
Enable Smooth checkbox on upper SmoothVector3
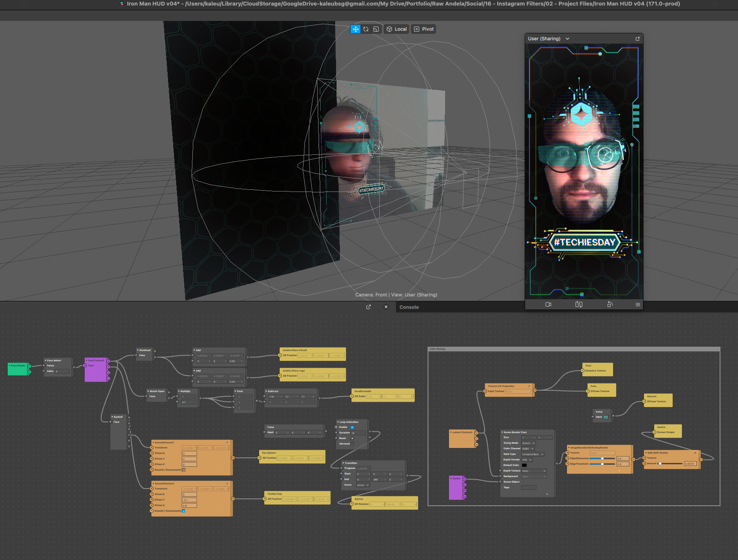click(183, 470)
